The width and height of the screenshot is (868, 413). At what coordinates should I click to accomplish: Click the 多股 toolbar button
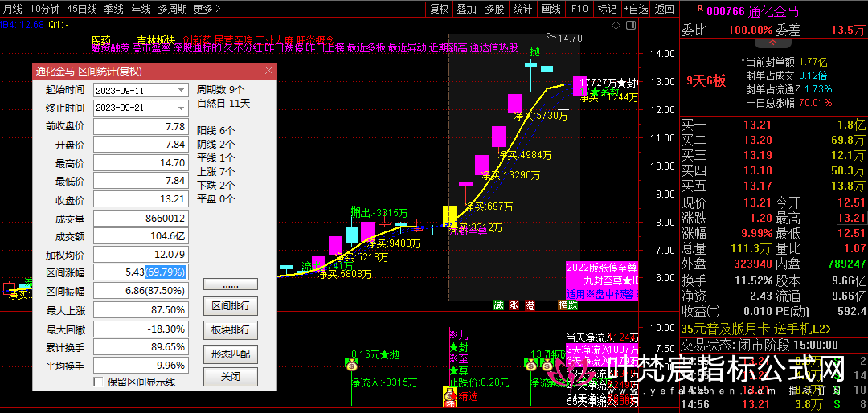click(x=494, y=9)
